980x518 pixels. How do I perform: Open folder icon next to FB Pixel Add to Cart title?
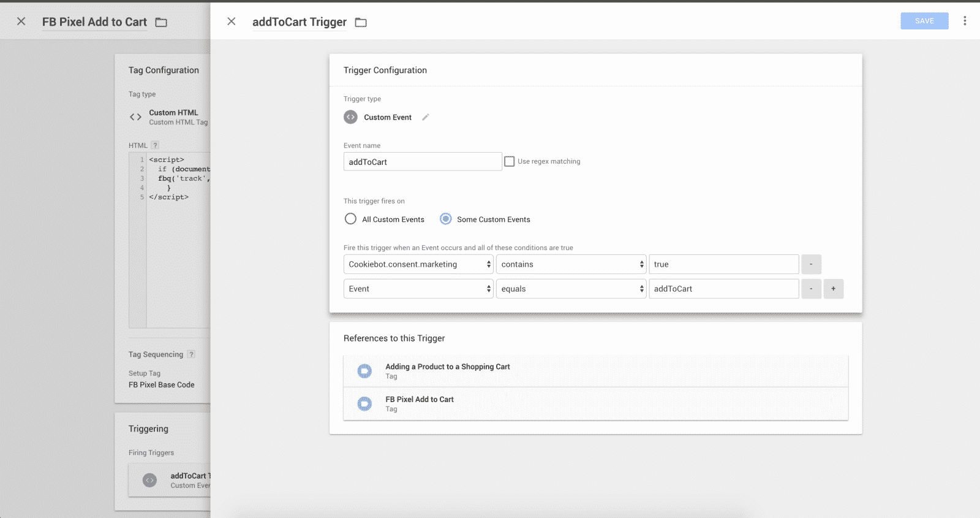(161, 22)
